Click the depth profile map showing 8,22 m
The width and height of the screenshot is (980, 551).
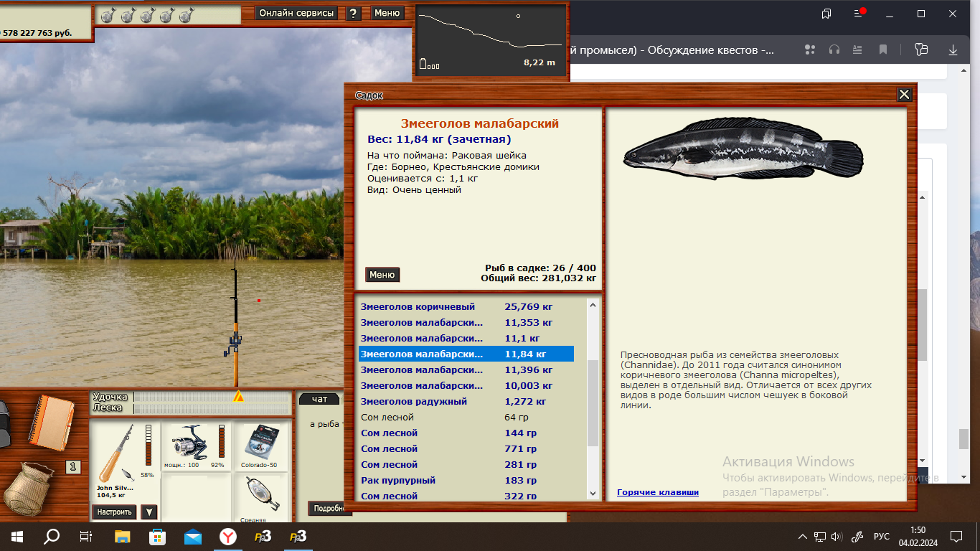[490, 40]
